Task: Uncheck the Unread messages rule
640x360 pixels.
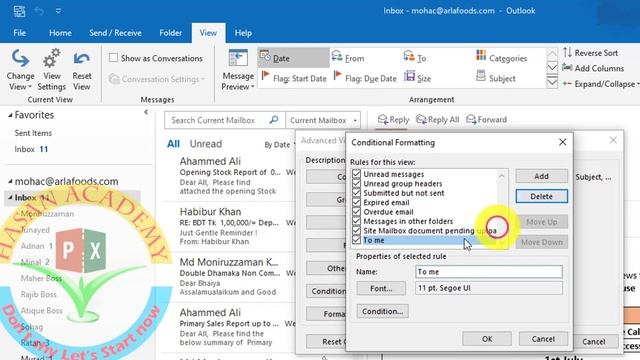Action: [356, 174]
